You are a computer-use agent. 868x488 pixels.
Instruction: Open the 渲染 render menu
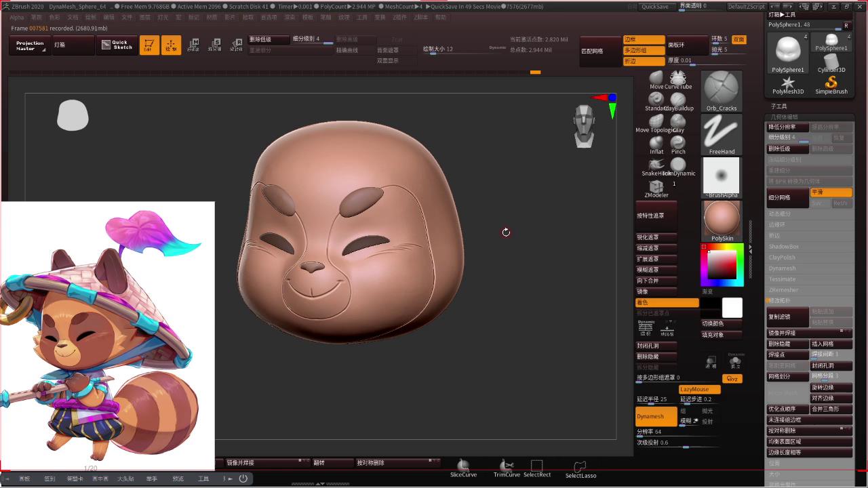coord(290,17)
